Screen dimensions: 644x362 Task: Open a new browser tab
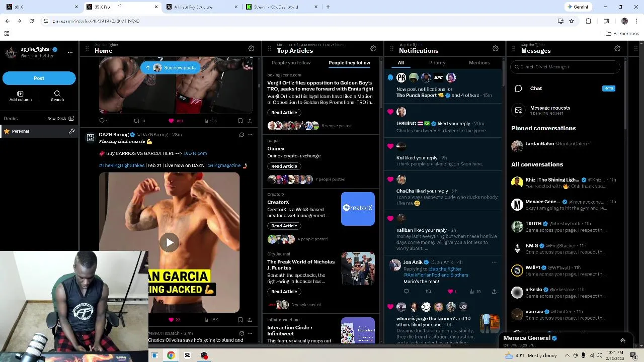tap(328, 7)
